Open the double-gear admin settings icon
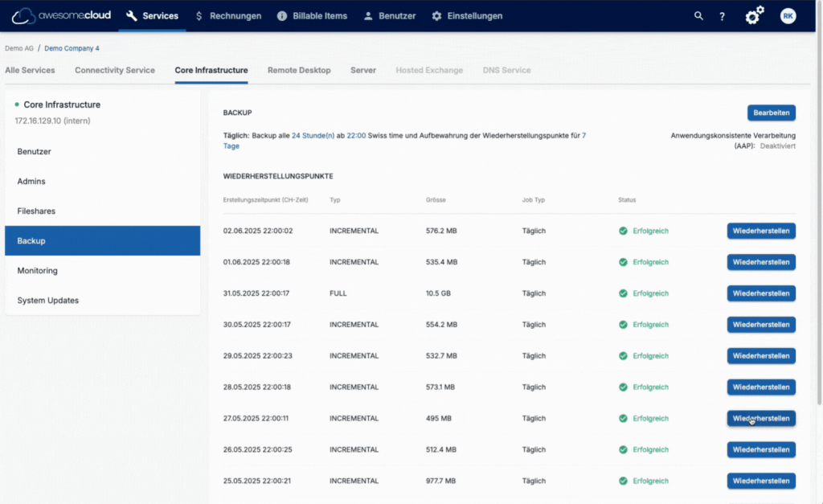 point(755,15)
